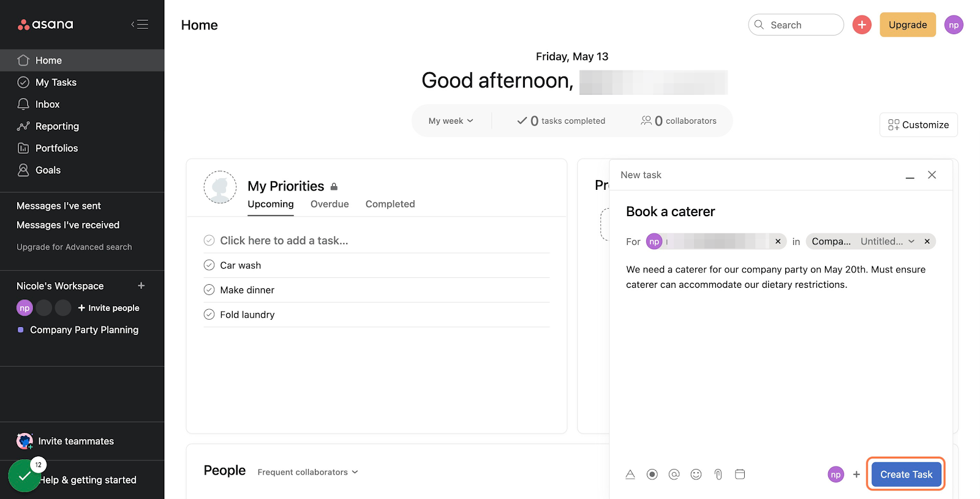View the Completed tab in My Priorities
The image size is (980, 499).
390,204
